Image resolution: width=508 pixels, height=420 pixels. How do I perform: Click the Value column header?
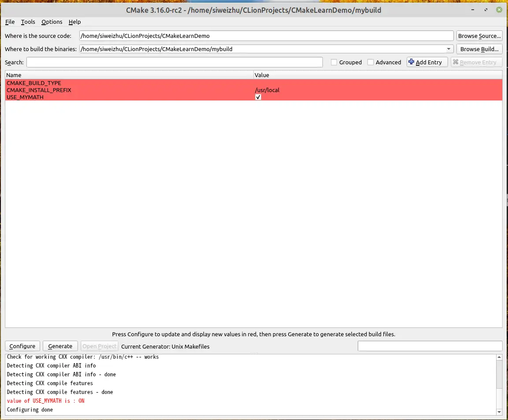click(x=378, y=75)
